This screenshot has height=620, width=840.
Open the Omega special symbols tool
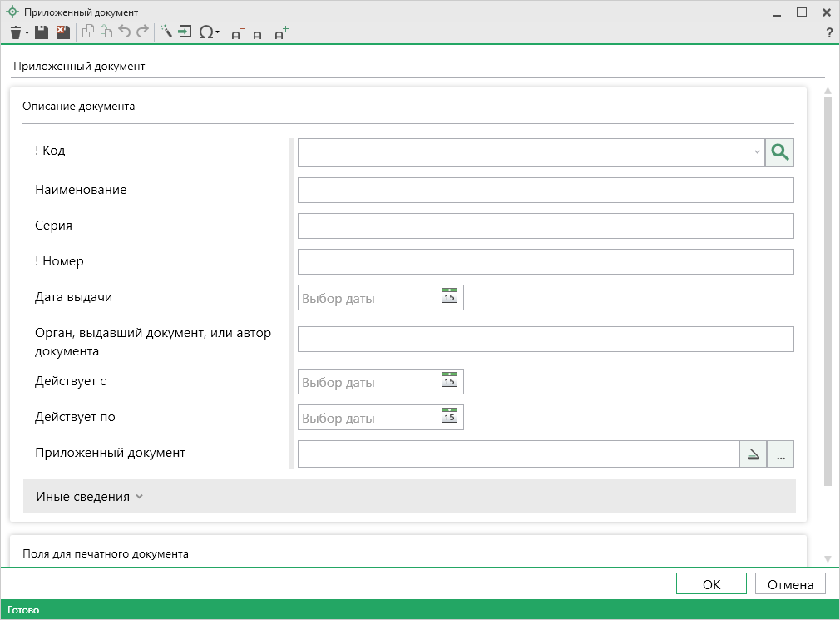(206, 32)
